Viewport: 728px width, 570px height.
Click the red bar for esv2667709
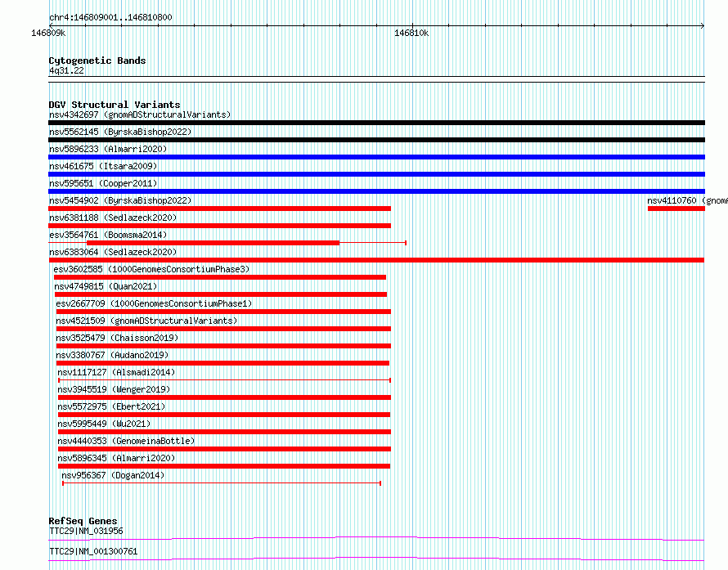(223, 312)
